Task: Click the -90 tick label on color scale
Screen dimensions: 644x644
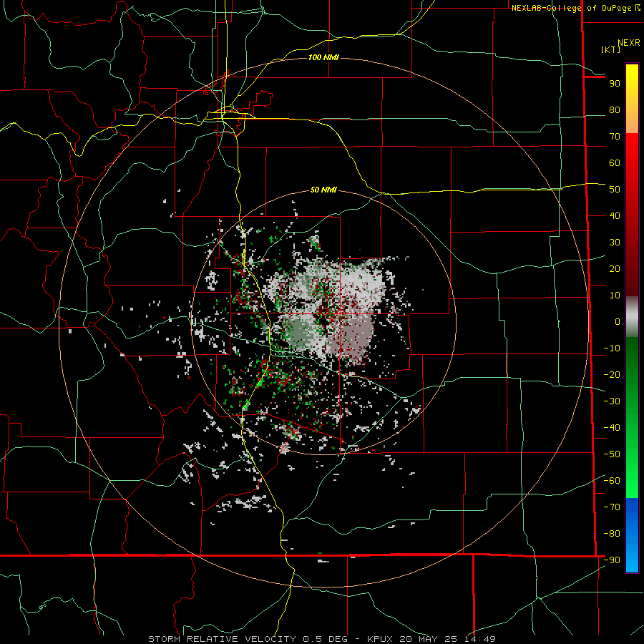Action: click(612, 560)
